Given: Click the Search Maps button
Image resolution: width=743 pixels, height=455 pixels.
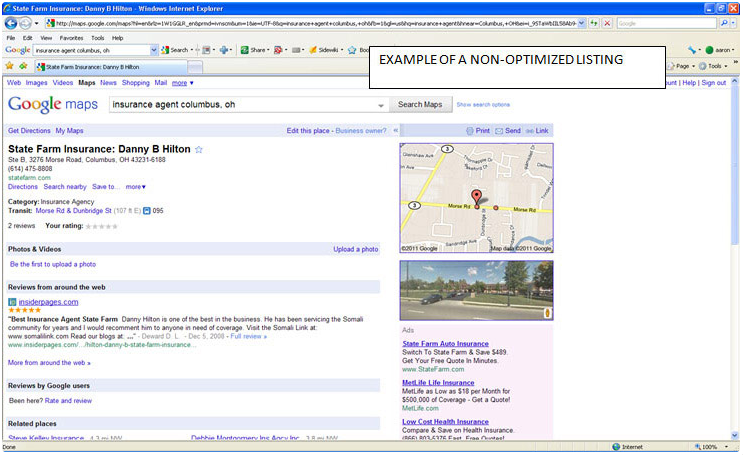Looking at the screenshot, I should pos(420,105).
